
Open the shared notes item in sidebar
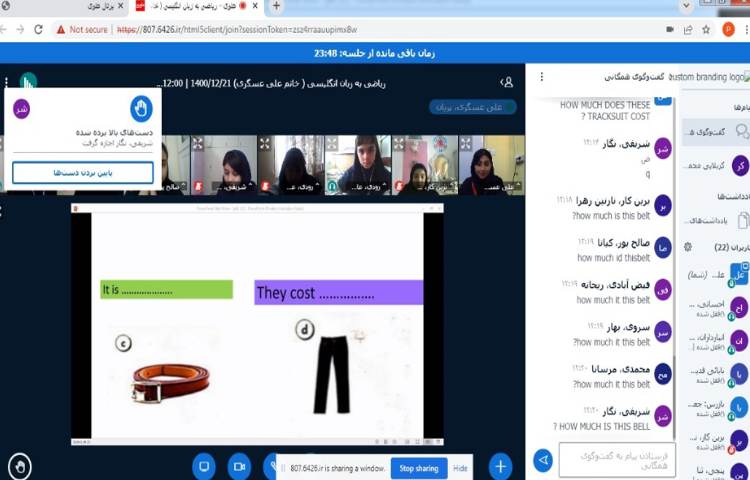(715, 221)
